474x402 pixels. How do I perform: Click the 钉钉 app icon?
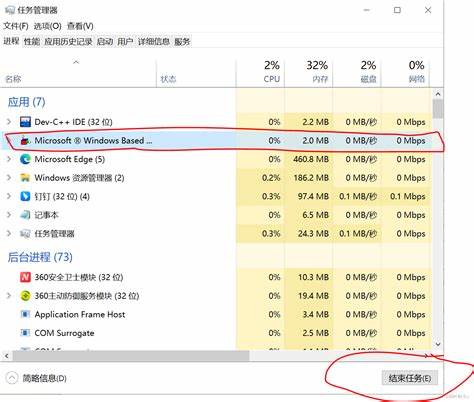point(25,196)
